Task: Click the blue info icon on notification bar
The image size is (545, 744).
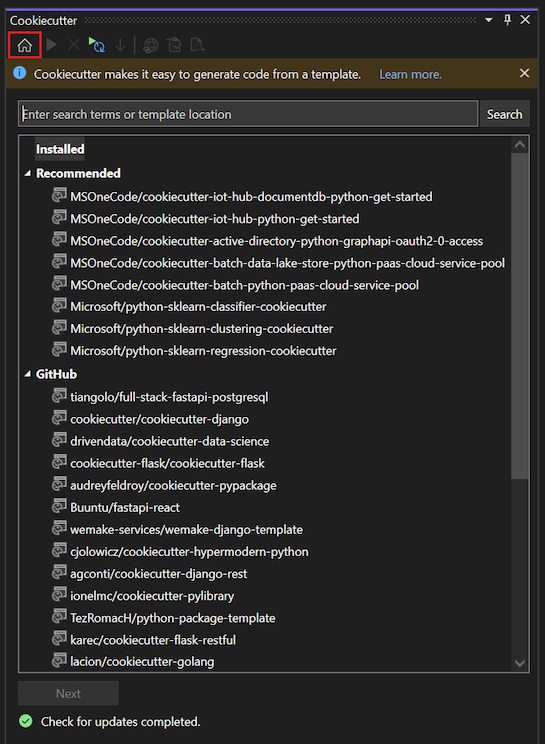Action: [20, 73]
